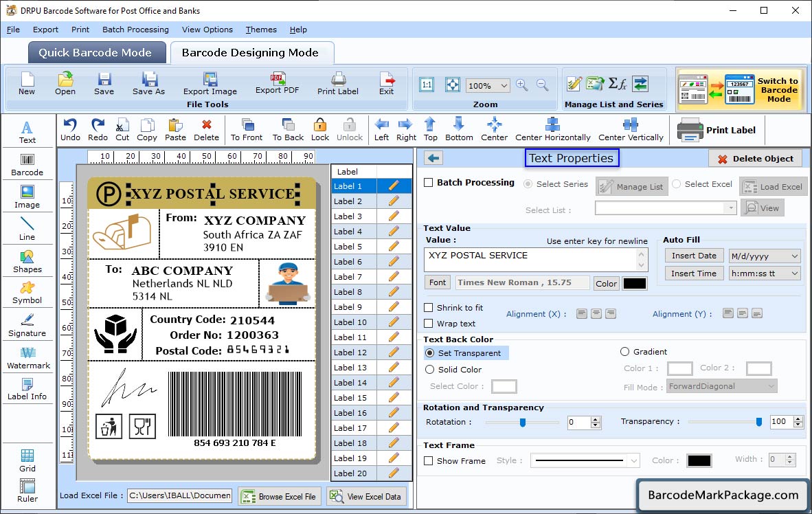Enable Wrap text option

pos(428,324)
